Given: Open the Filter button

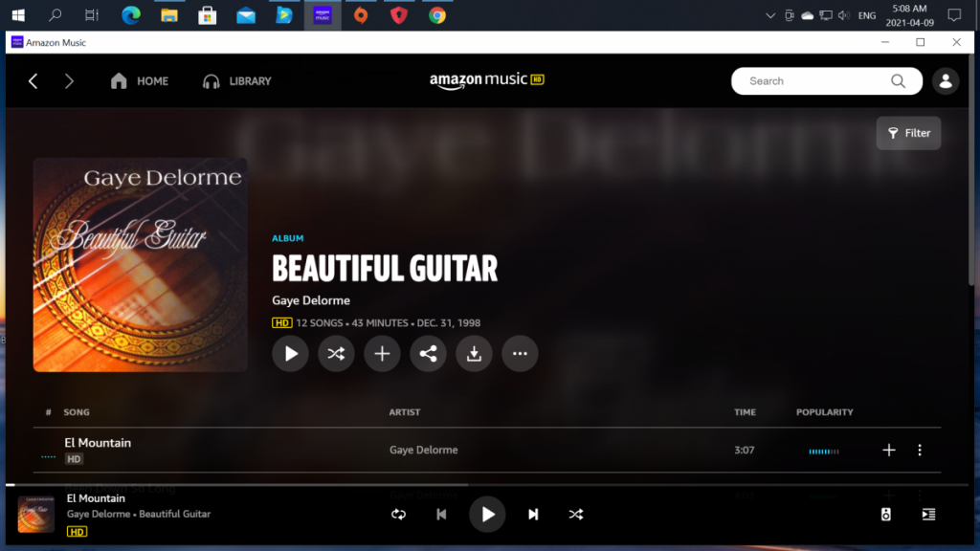Looking at the screenshot, I should point(909,133).
